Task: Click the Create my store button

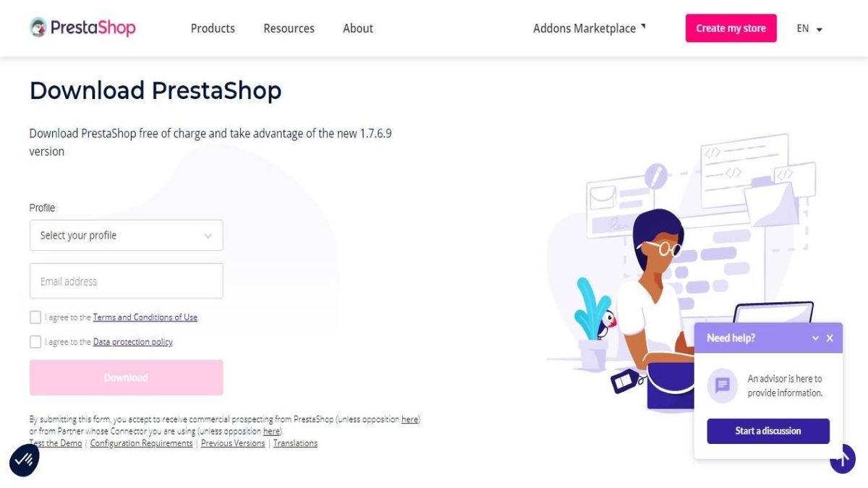Action: coord(731,28)
